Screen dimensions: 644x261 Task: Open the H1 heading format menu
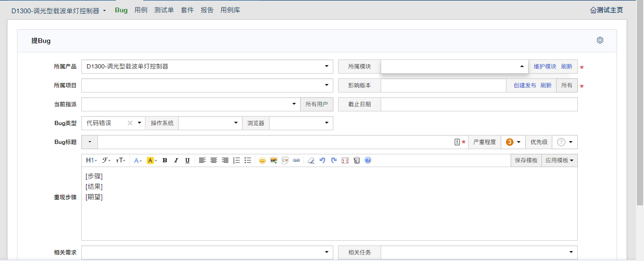(91, 160)
